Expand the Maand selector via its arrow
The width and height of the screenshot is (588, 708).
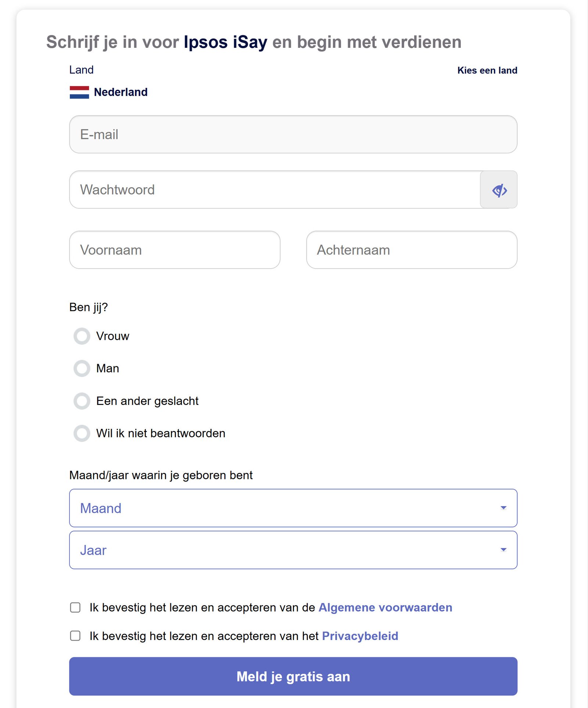[503, 508]
